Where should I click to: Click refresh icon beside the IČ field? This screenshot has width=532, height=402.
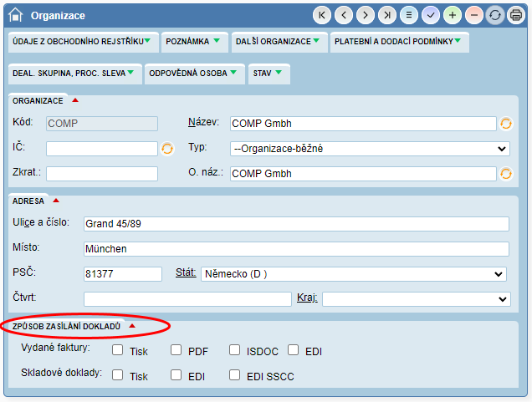coord(167,149)
